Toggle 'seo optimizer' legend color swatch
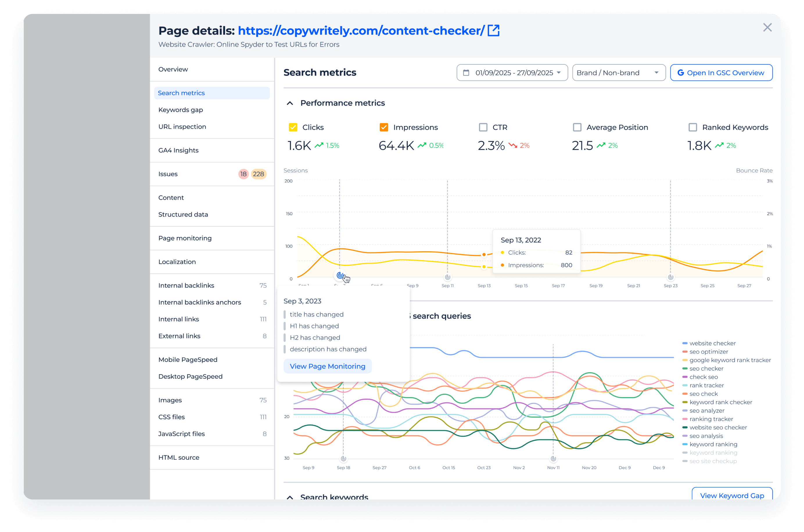This screenshot has height=532, width=804. (685, 352)
